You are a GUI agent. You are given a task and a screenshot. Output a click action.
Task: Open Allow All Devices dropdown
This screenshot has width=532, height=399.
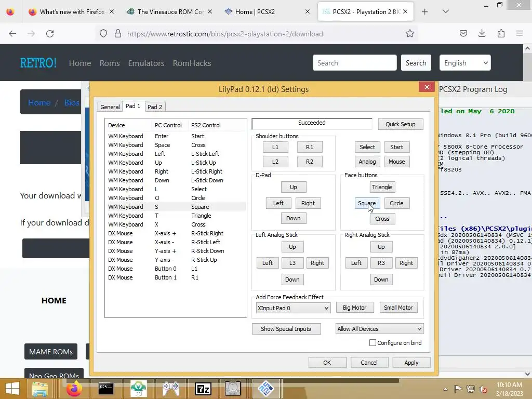(379, 329)
